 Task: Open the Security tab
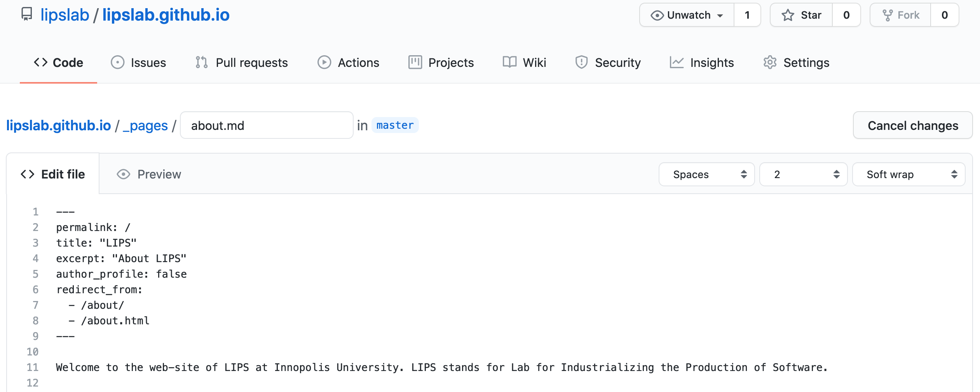click(608, 63)
